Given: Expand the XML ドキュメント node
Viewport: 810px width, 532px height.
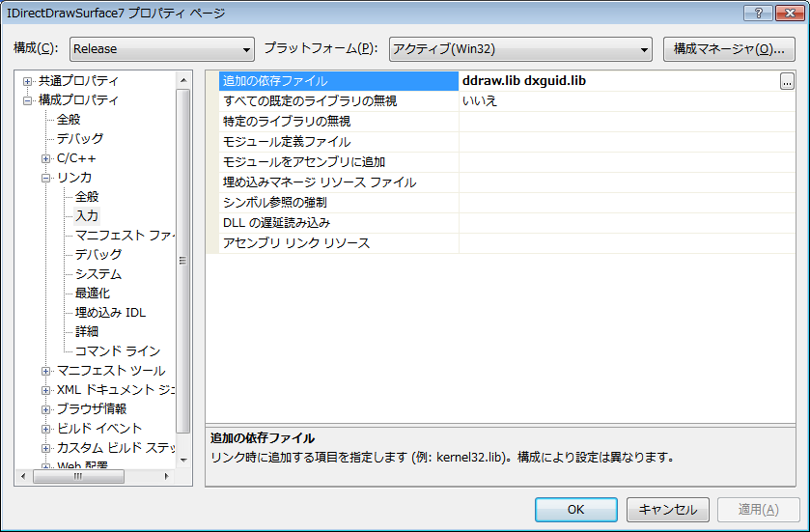Looking at the screenshot, I should click(x=46, y=390).
